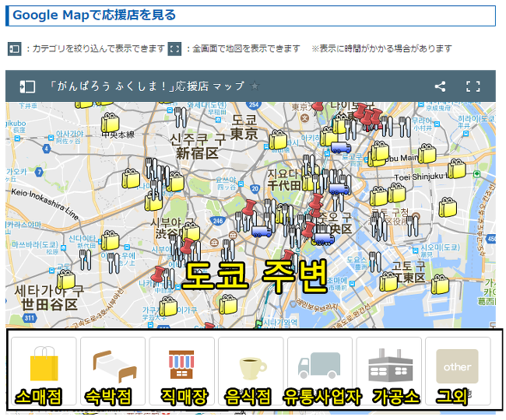506x420 pixels.
Task: Select the 소매점 retail category tile
Action: tap(44, 371)
